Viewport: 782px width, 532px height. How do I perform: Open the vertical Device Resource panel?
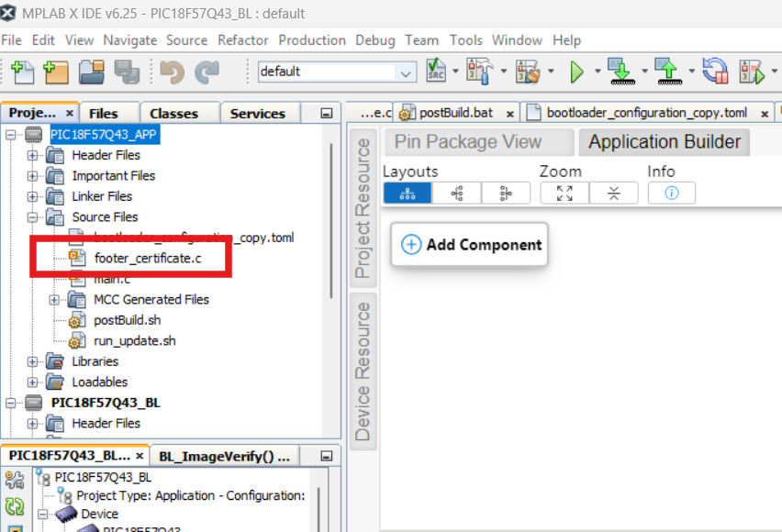pos(363,371)
